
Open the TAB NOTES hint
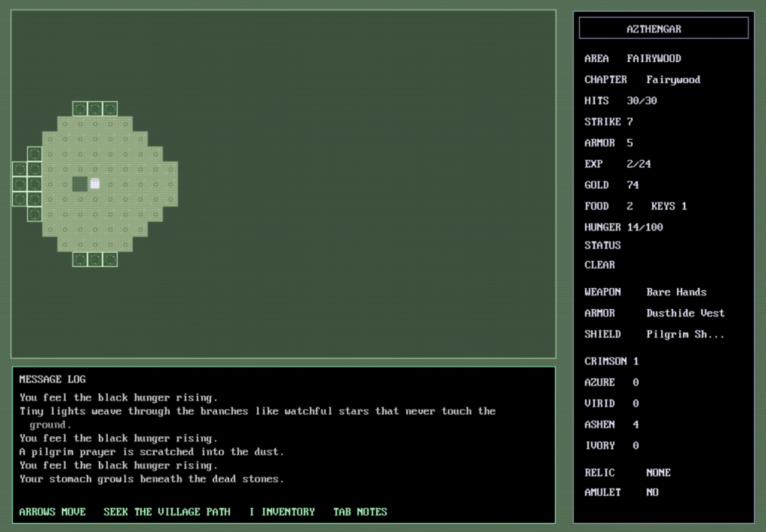coord(360,512)
